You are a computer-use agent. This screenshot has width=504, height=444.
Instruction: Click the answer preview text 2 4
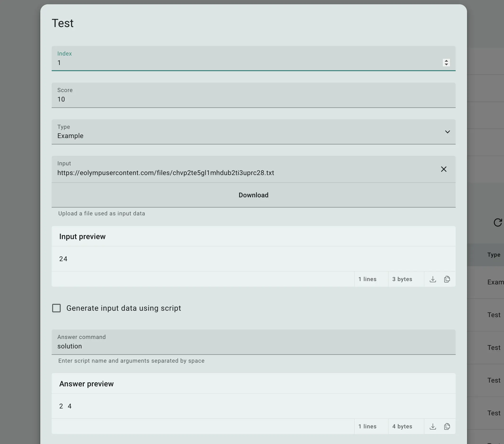click(65, 406)
